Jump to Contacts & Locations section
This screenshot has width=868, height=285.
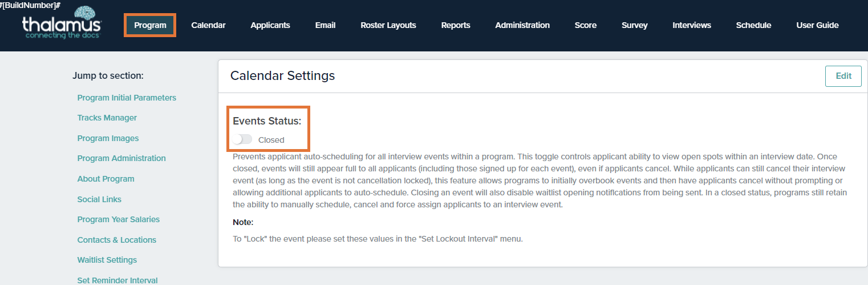tap(117, 240)
